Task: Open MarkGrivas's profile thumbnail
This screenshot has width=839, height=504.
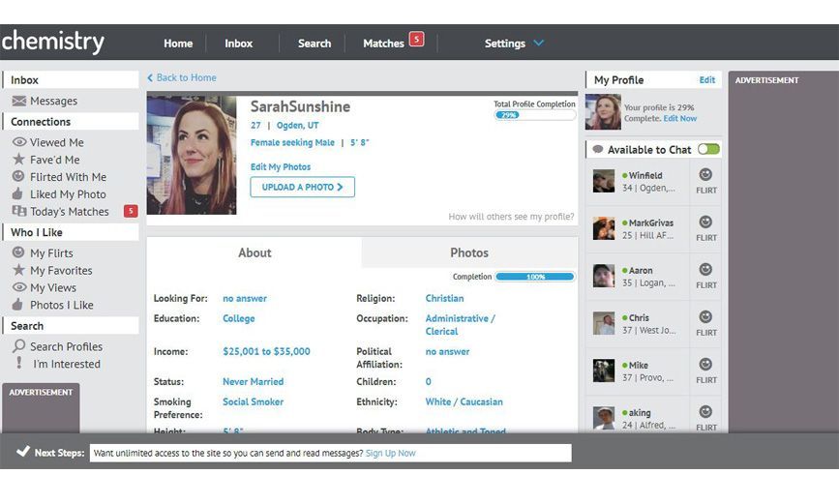Action: 604,228
